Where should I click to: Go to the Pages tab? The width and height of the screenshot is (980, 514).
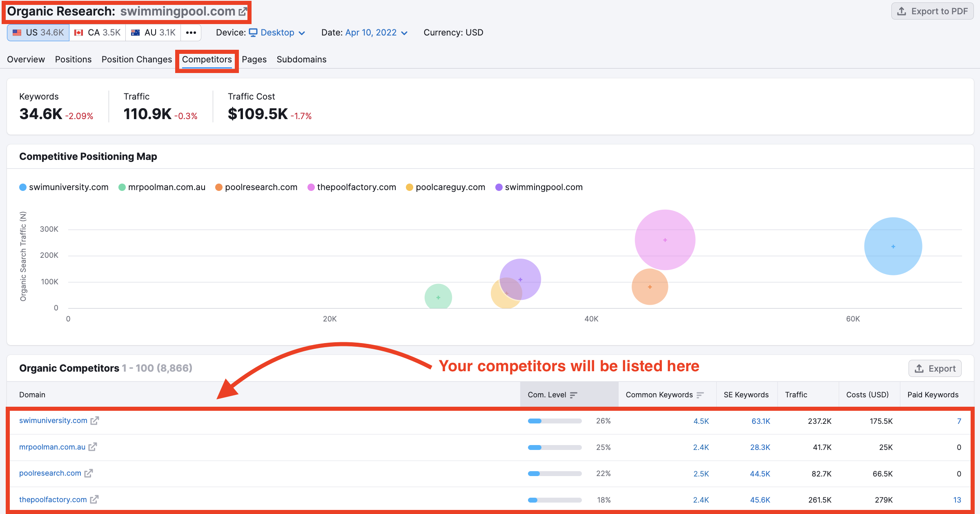pos(254,60)
